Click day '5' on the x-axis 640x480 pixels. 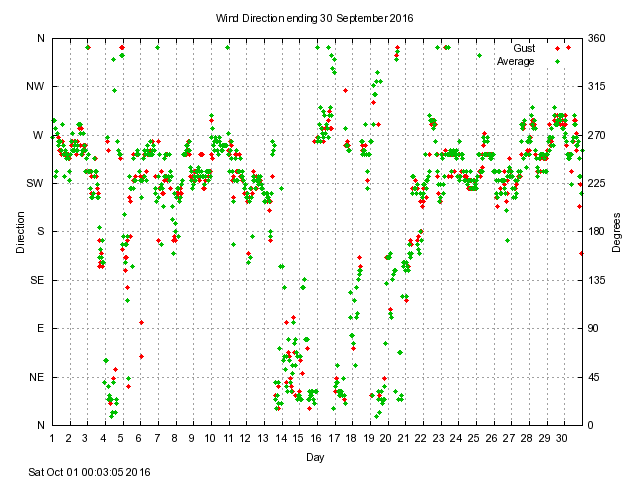(x=120, y=438)
